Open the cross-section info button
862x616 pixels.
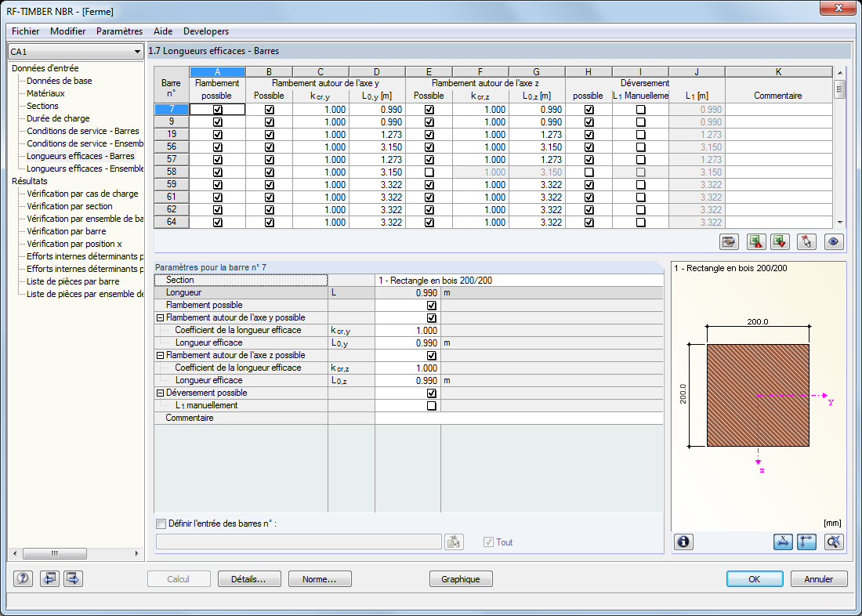tap(684, 542)
